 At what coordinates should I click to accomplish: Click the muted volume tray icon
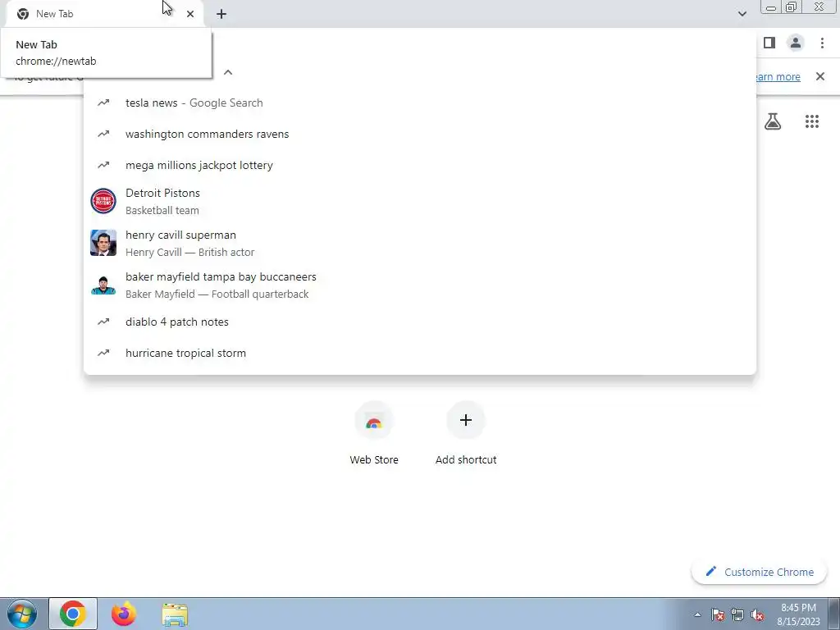[x=757, y=615]
